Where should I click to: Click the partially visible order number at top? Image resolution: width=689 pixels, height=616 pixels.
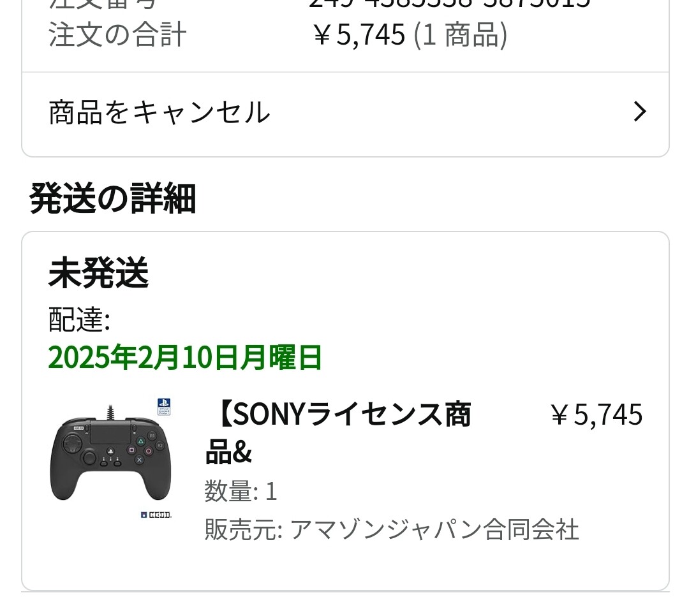[x=449, y=4]
